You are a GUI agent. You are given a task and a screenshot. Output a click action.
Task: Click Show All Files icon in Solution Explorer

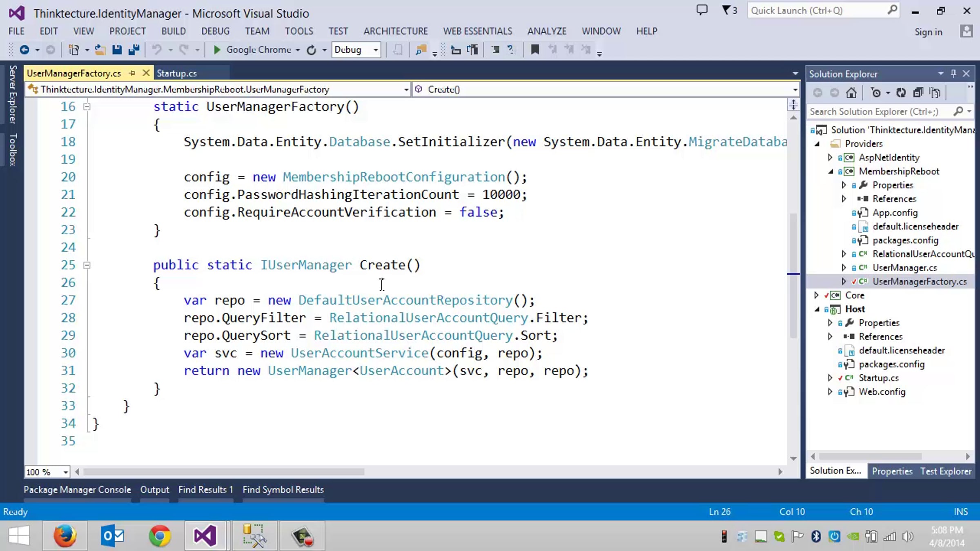935,93
